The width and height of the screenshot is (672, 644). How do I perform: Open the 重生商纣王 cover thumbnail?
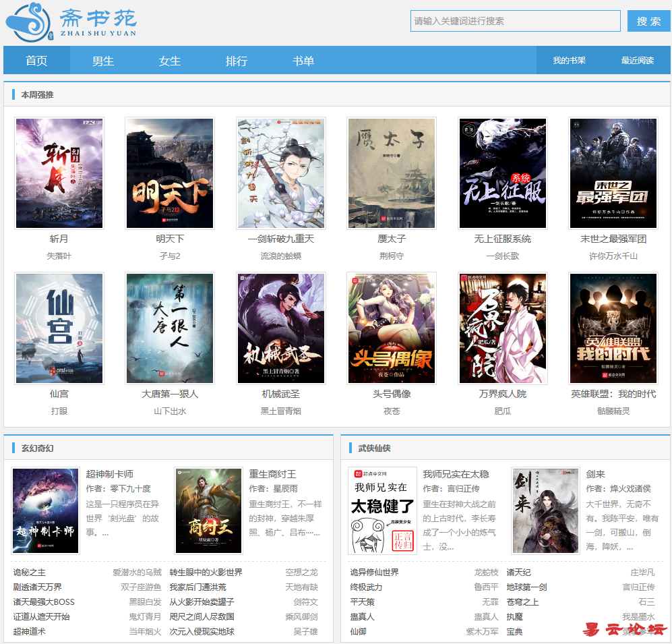[x=209, y=510]
